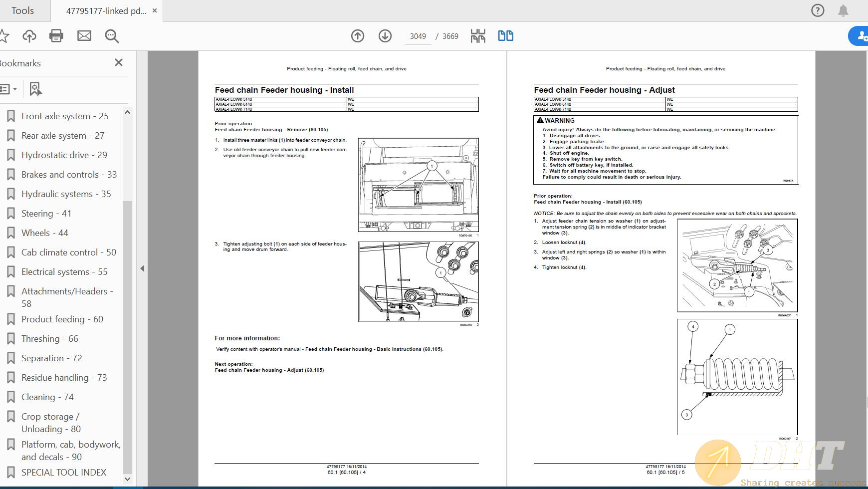This screenshot has height=489, width=868.
Task: Click next operation link Feeder housing - Adjust (60.105)
Action: 269,370
